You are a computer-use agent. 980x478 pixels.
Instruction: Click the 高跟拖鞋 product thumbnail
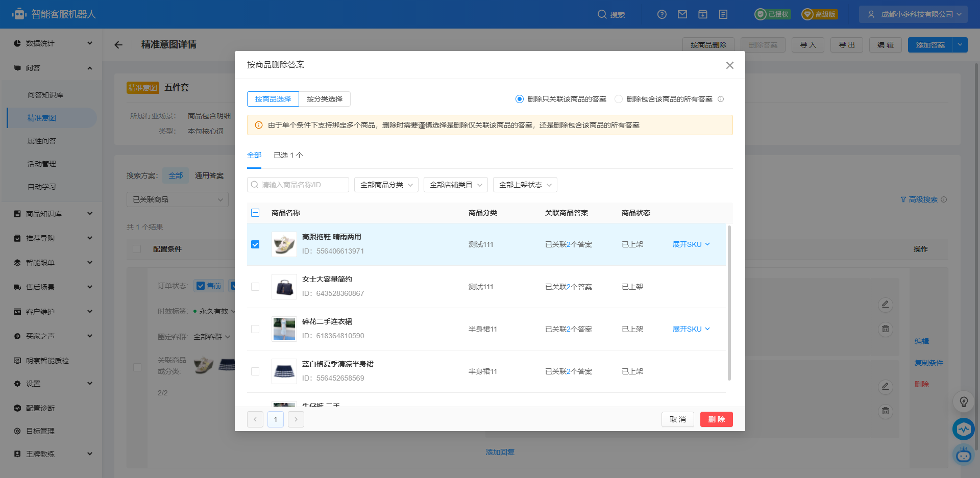tap(284, 244)
